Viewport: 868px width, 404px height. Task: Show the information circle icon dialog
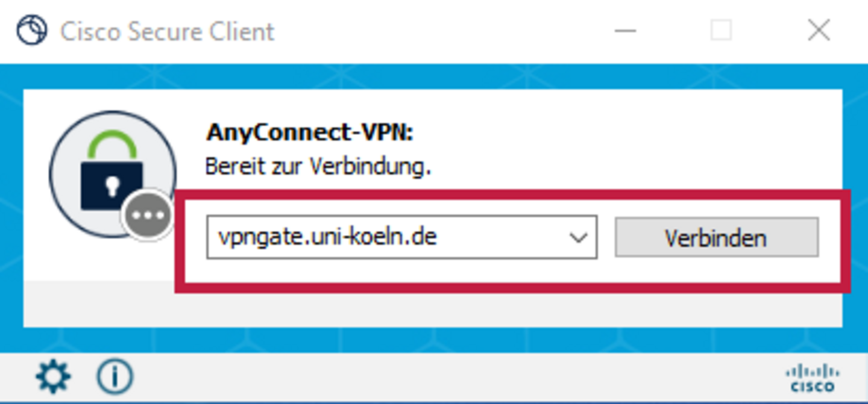(115, 377)
